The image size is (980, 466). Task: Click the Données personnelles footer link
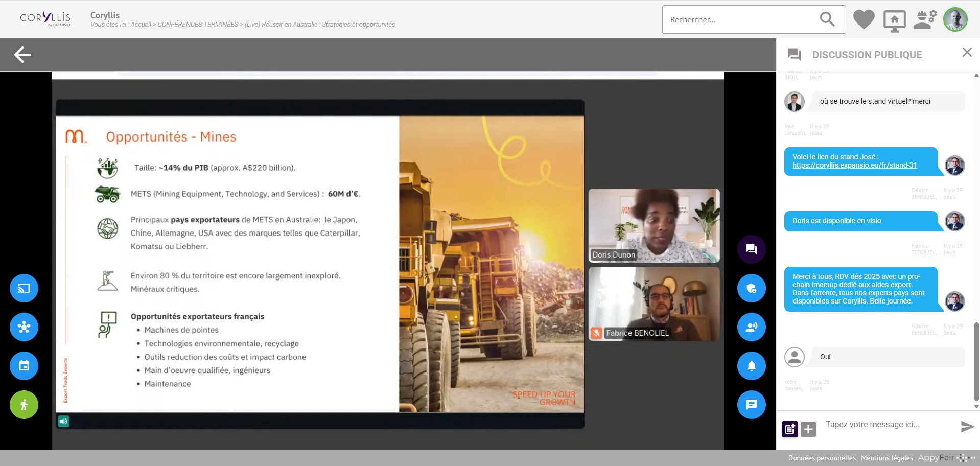[x=822, y=458]
